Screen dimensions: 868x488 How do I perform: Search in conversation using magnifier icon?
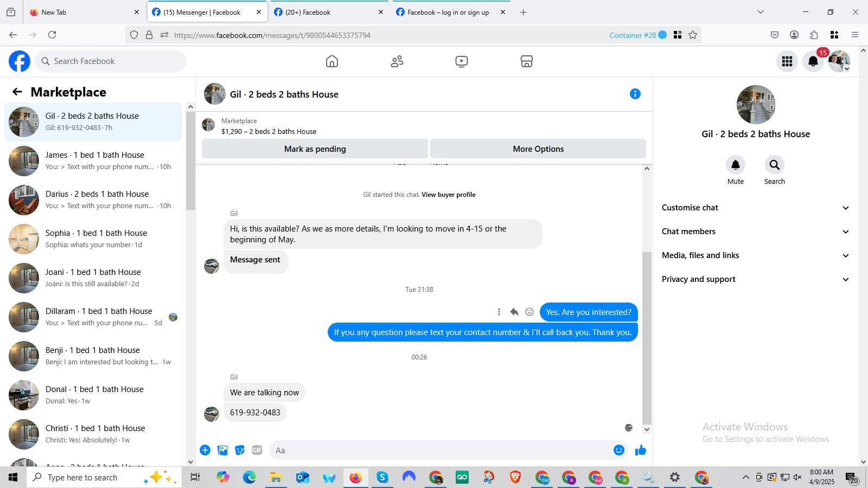click(775, 165)
